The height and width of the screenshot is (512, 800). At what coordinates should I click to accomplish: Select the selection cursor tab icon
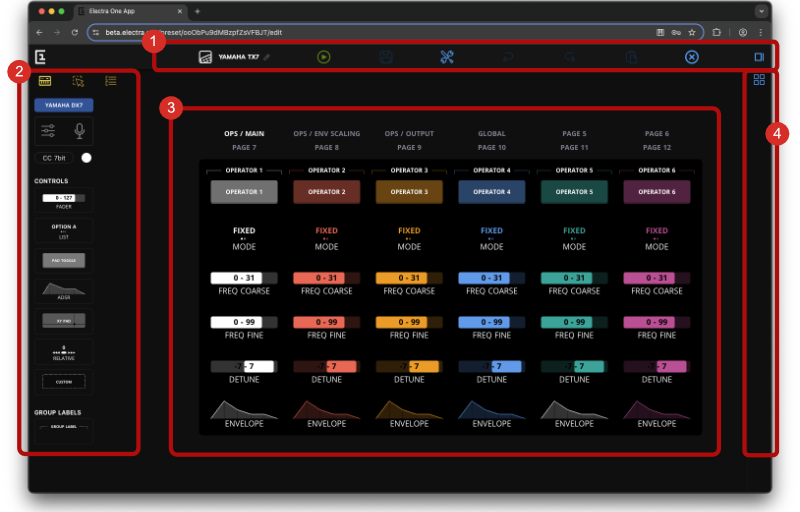click(x=78, y=81)
